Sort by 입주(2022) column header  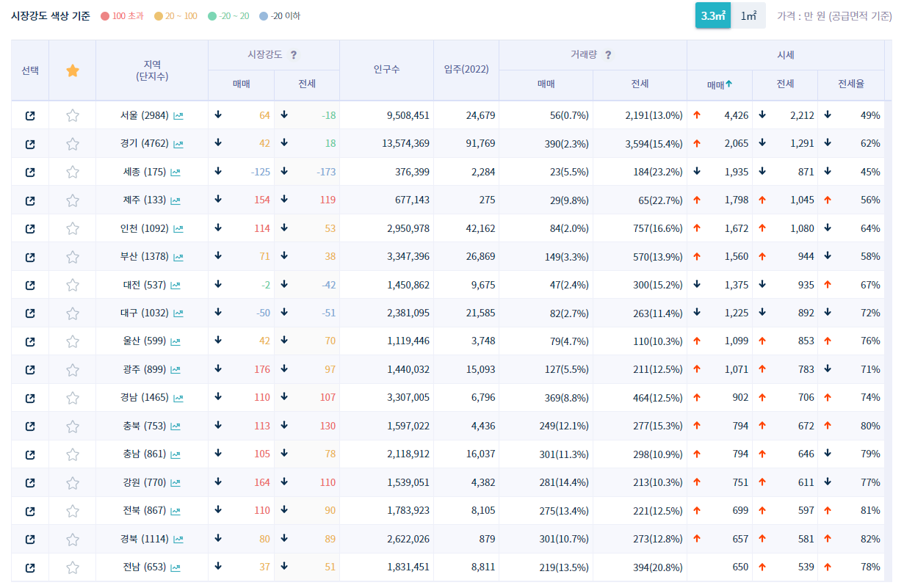point(466,70)
